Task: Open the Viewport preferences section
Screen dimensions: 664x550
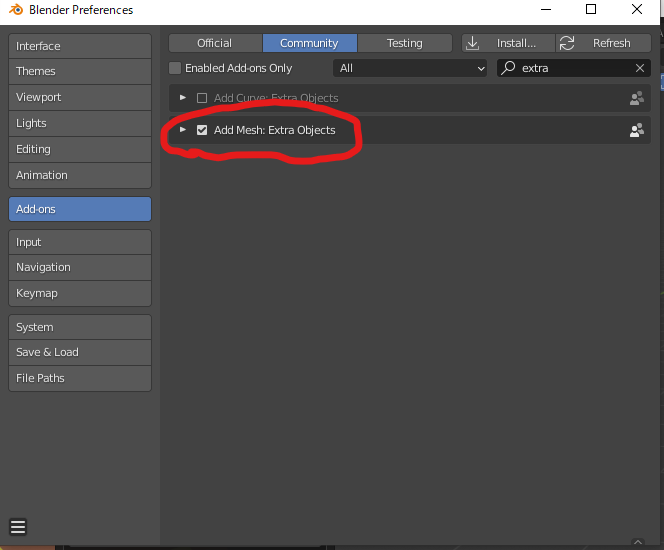Action: coord(80,97)
